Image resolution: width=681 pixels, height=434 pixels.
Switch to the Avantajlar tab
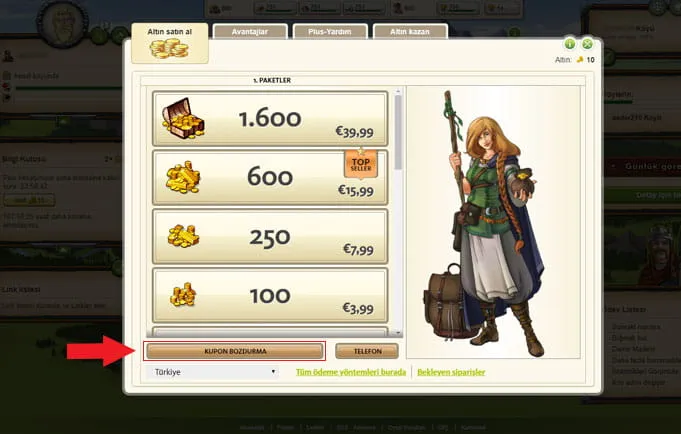pyautogui.click(x=250, y=32)
